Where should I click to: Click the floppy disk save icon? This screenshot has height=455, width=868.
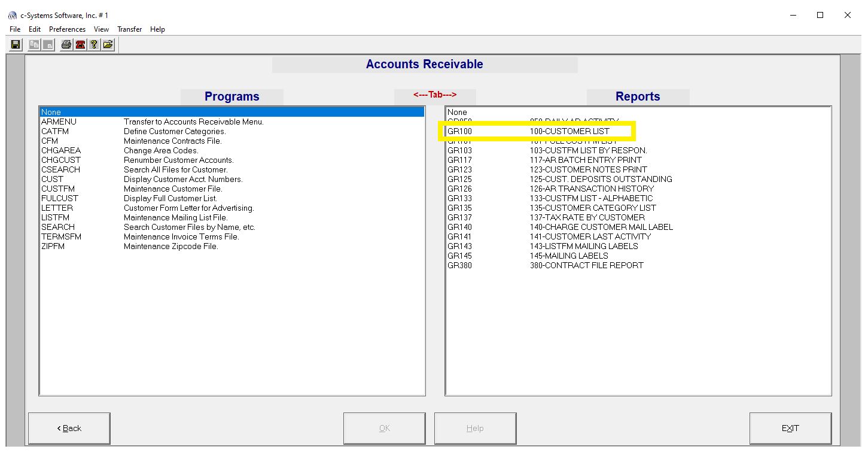pos(16,45)
